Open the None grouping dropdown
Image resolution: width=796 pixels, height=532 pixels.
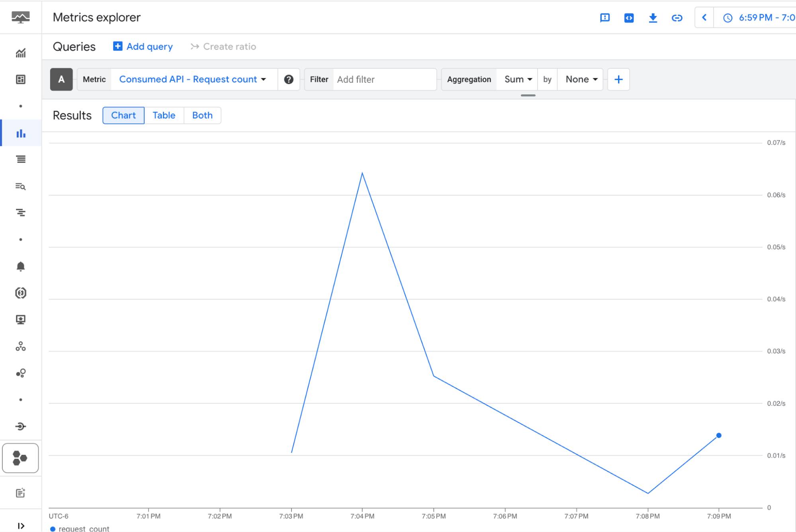point(580,79)
